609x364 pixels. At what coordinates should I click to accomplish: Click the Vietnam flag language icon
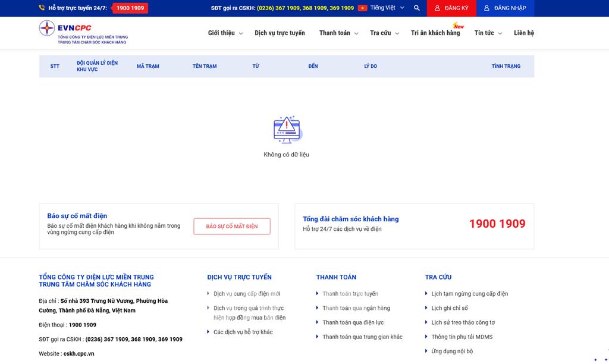point(362,8)
